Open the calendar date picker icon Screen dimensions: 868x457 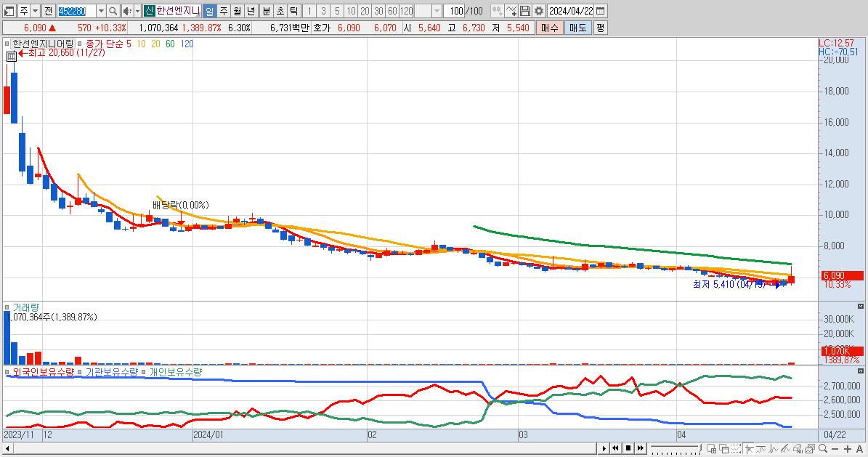[x=601, y=10]
